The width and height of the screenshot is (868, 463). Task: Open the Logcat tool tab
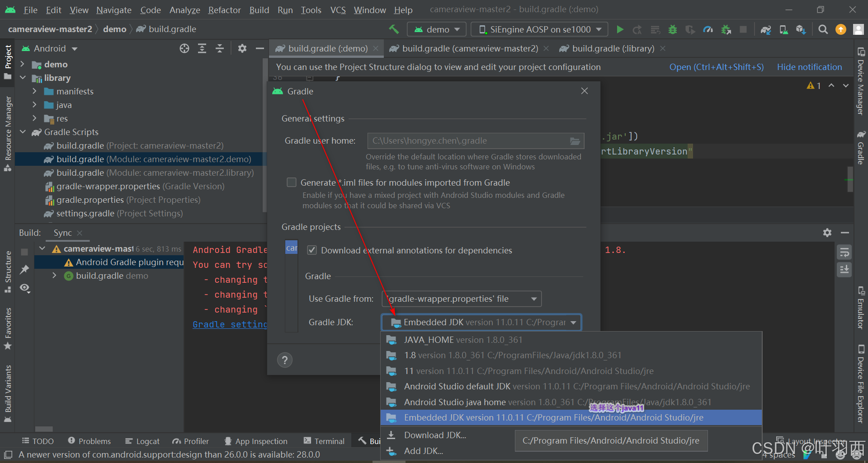(x=142, y=441)
